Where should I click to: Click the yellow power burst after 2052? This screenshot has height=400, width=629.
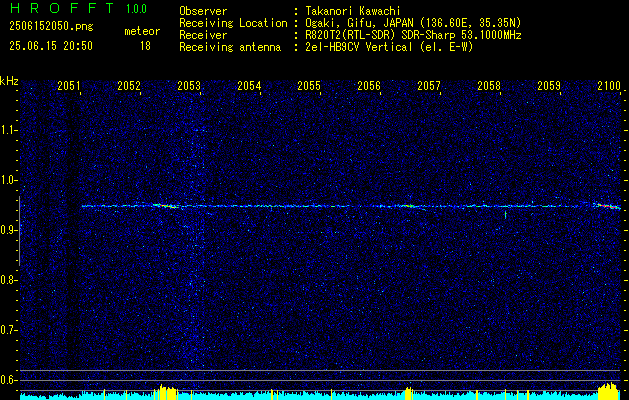click(166, 392)
